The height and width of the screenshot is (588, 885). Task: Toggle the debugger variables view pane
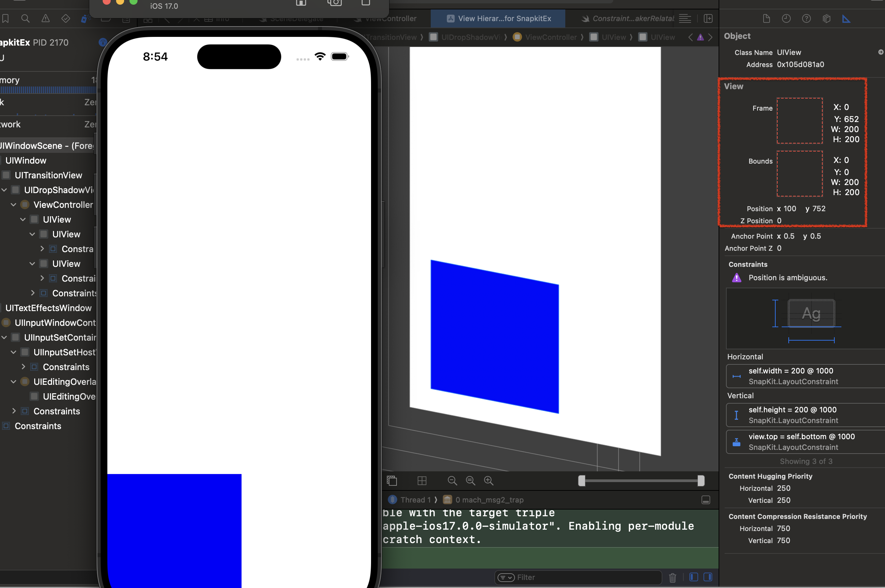(705, 499)
